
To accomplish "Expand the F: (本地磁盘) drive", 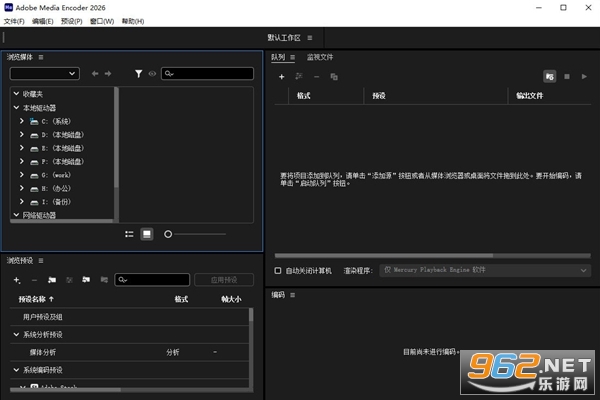I will pyautogui.click(x=22, y=161).
